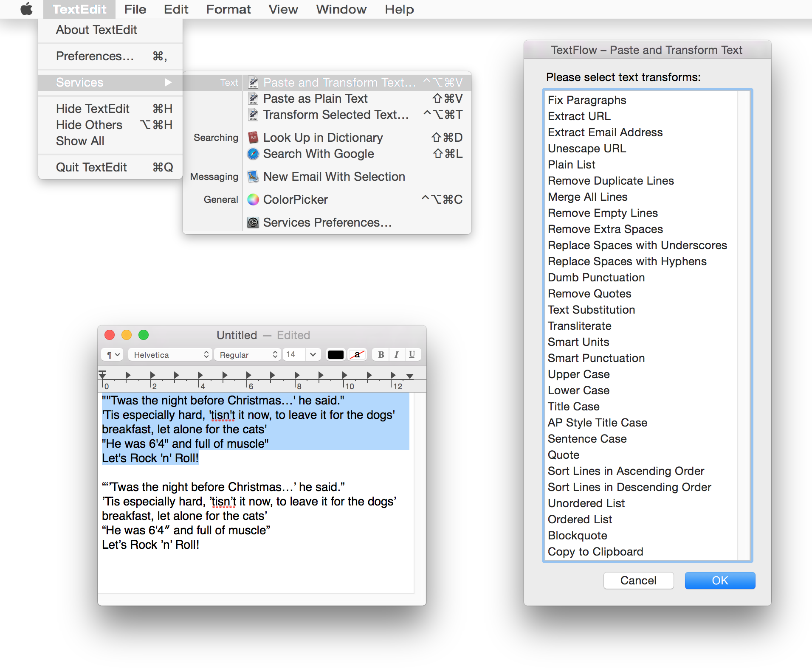Toggle Underline formatting in the toolbar
This screenshot has width=812, height=668.
pos(412,355)
